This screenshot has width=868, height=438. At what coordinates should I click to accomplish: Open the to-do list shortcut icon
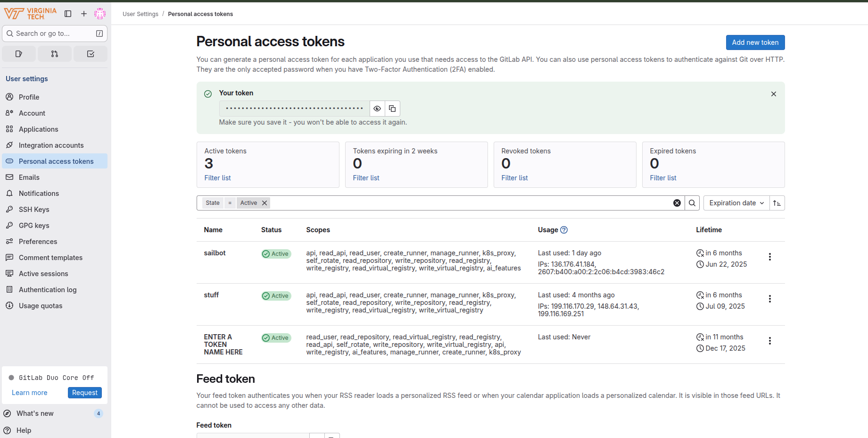tap(91, 54)
